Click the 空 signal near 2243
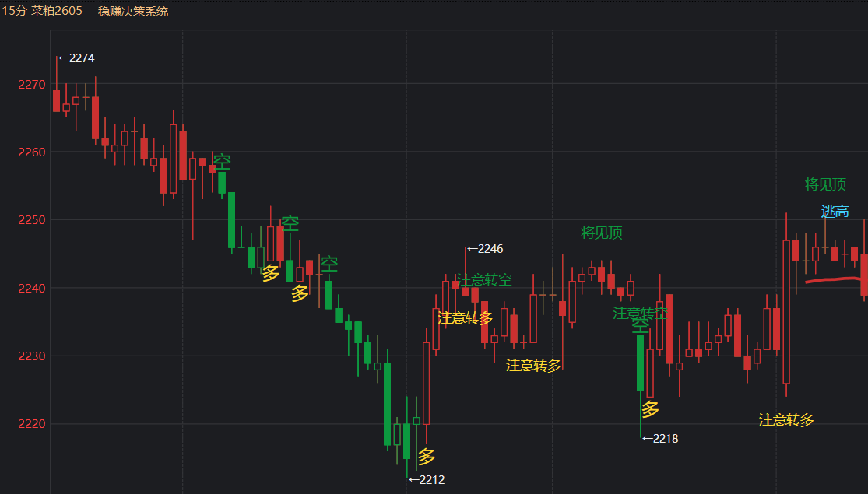 (x=329, y=263)
